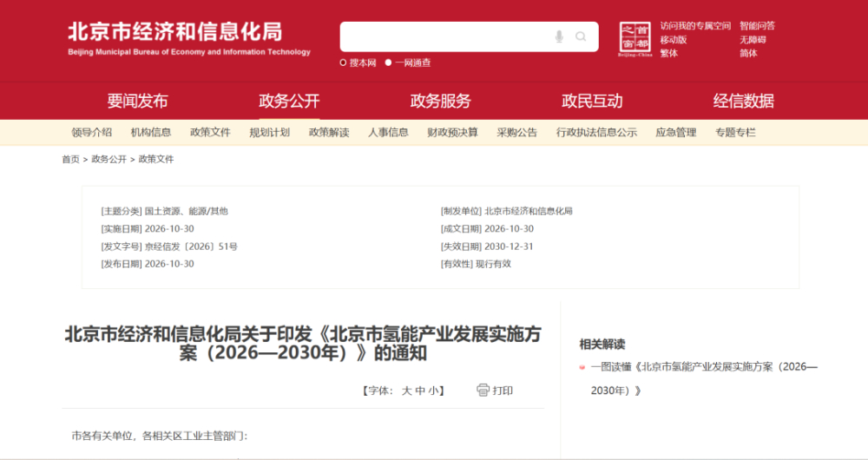Click the 市各有关单位 salutation line

[x=160, y=437]
